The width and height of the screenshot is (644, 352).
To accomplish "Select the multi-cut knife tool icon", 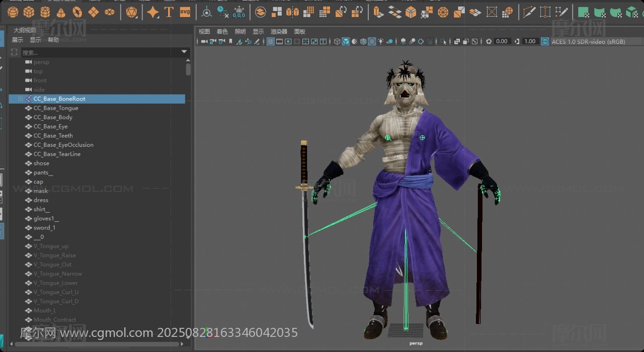I will 529,12.
